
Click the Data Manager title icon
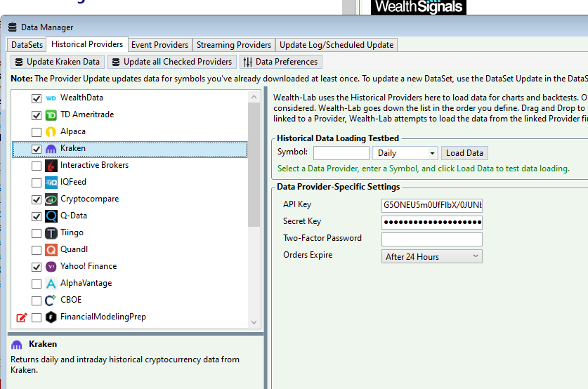point(13,27)
